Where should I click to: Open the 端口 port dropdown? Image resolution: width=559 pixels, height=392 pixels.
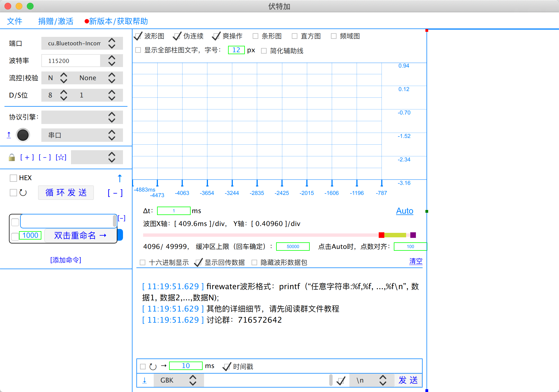point(82,43)
